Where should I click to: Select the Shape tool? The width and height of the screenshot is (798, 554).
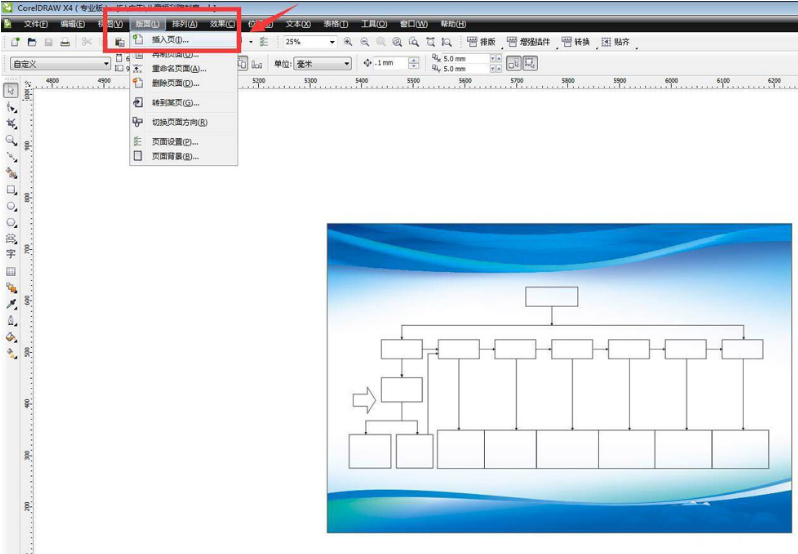point(11,107)
